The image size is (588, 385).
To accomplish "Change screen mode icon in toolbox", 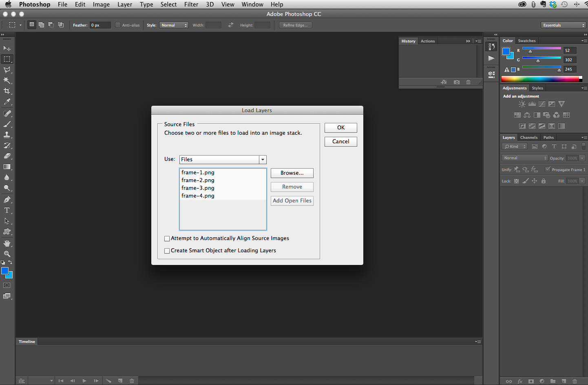I will click(7, 296).
